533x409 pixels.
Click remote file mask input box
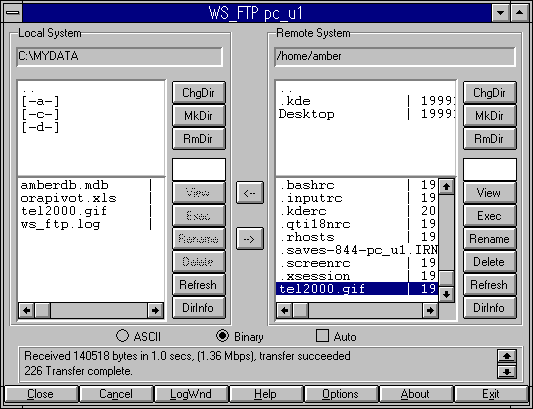click(x=490, y=169)
